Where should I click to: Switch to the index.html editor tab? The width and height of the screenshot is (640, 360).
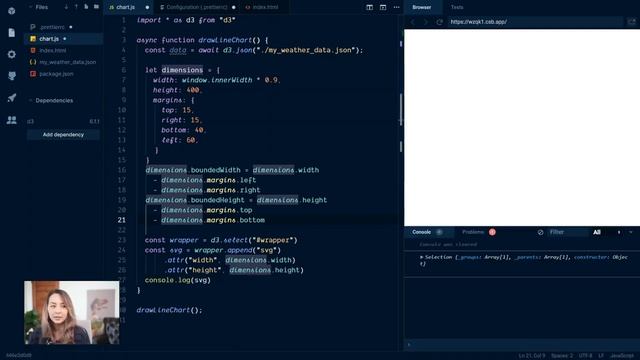click(x=262, y=7)
